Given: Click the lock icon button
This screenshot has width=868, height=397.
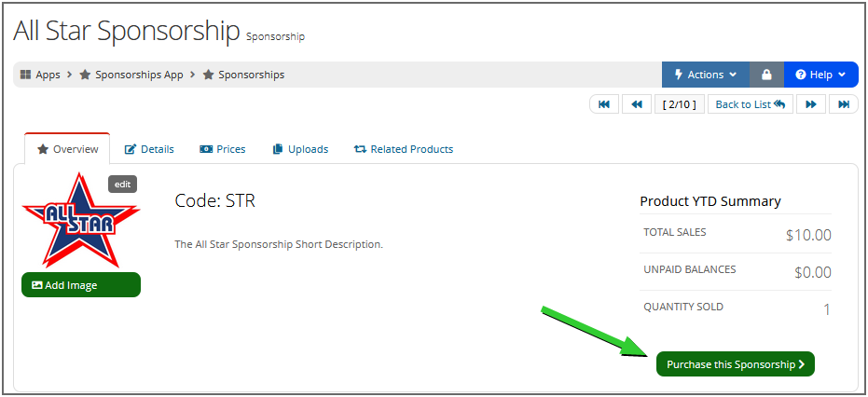Looking at the screenshot, I should 766,75.
